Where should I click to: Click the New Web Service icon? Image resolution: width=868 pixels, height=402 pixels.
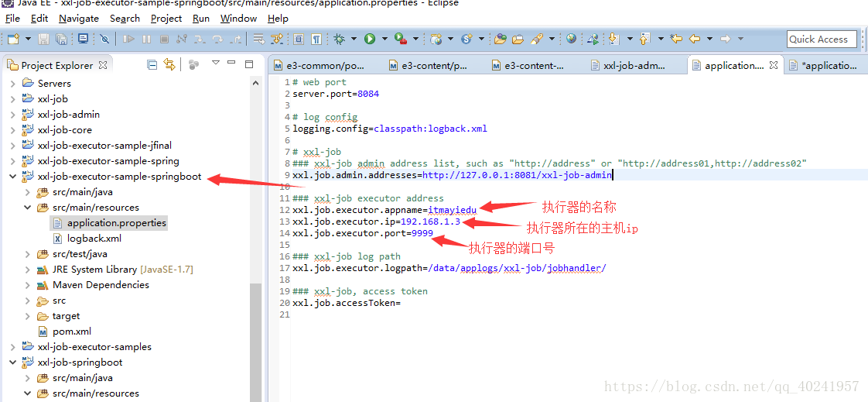[436, 39]
